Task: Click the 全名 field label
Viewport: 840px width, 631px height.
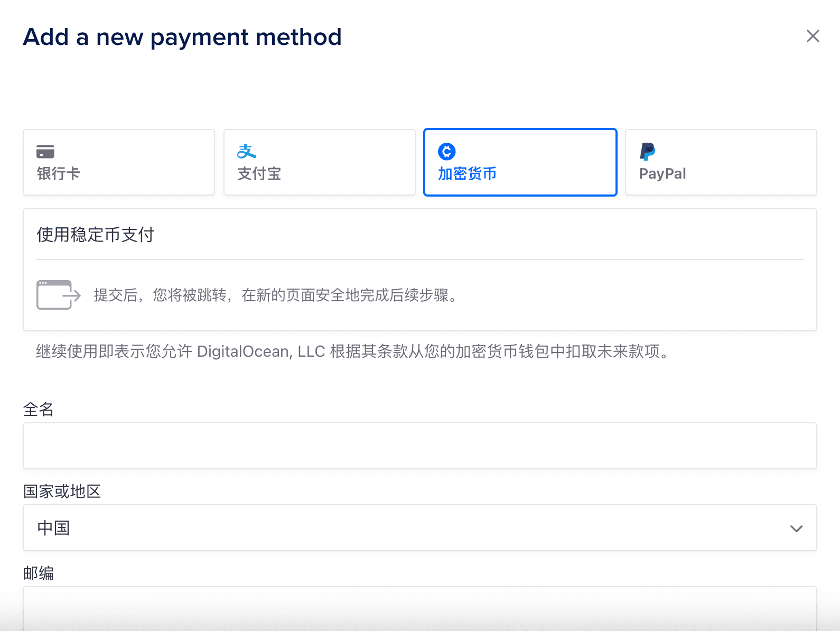Action: (39, 409)
